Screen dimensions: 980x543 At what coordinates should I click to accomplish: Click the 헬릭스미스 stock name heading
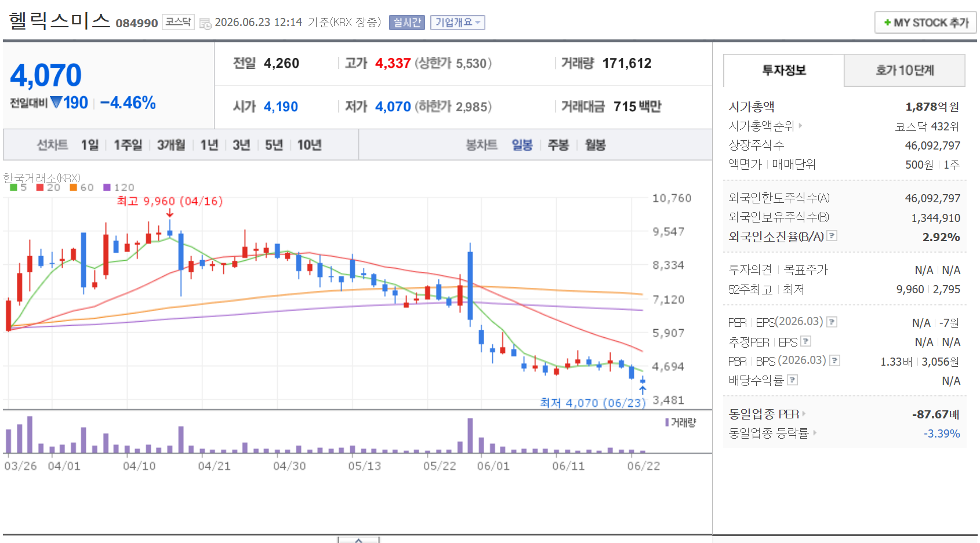tap(60, 21)
